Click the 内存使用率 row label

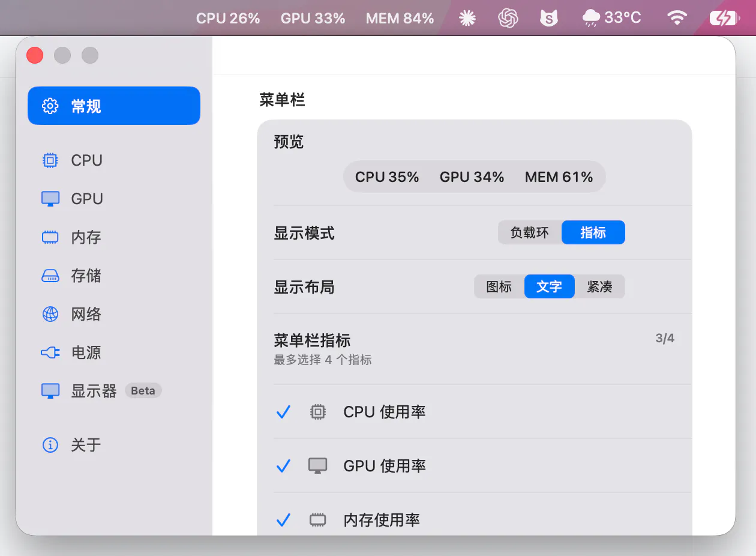point(382,521)
